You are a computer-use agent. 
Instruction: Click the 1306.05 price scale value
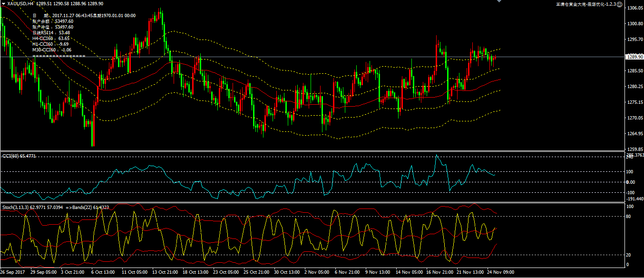pyautogui.click(x=635, y=8)
